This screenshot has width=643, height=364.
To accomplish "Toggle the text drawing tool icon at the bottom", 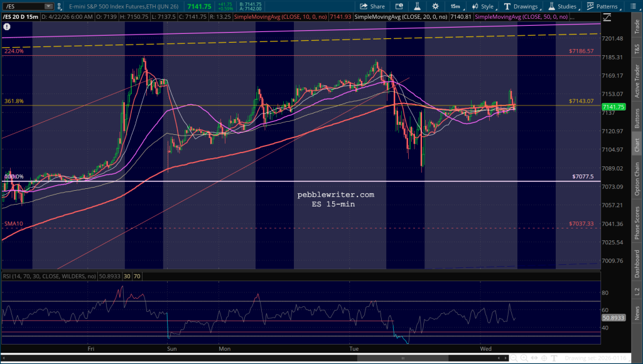I will click(554, 358).
